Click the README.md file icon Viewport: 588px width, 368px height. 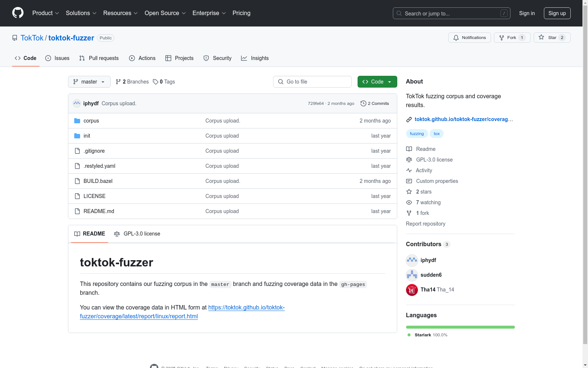click(x=77, y=211)
